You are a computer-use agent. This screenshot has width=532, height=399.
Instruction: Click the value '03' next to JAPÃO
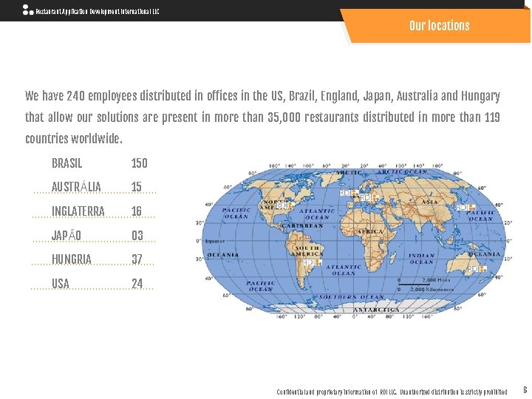(137, 235)
